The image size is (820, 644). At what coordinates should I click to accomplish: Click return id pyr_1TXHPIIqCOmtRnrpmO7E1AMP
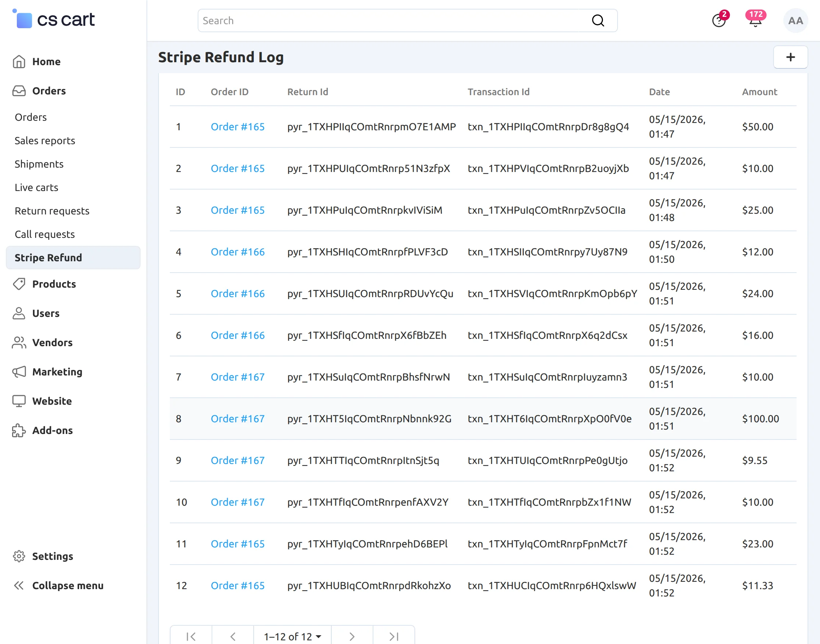pos(372,127)
